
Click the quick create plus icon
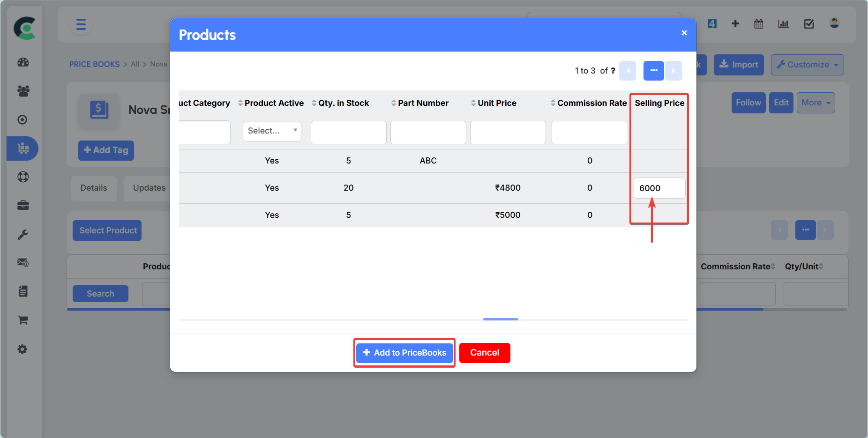coord(735,24)
